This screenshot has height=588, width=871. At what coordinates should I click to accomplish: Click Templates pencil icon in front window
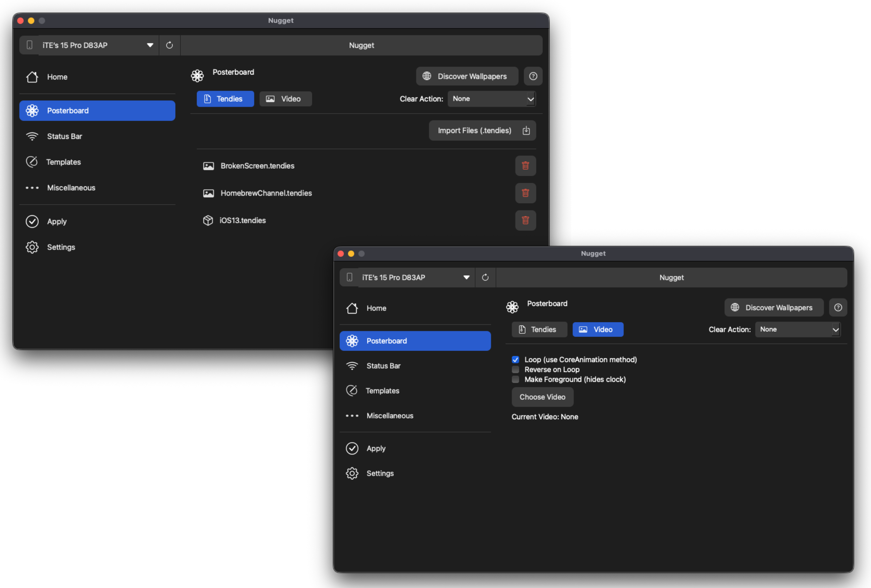point(352,390)
